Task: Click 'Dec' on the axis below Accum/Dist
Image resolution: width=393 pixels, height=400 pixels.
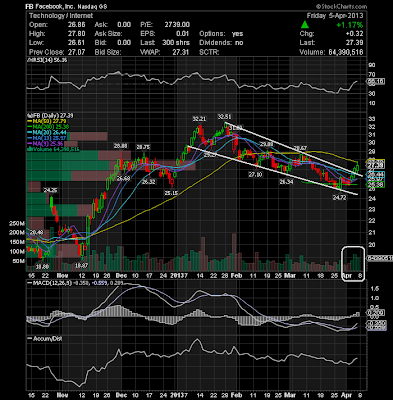Action: pos(121,395)
